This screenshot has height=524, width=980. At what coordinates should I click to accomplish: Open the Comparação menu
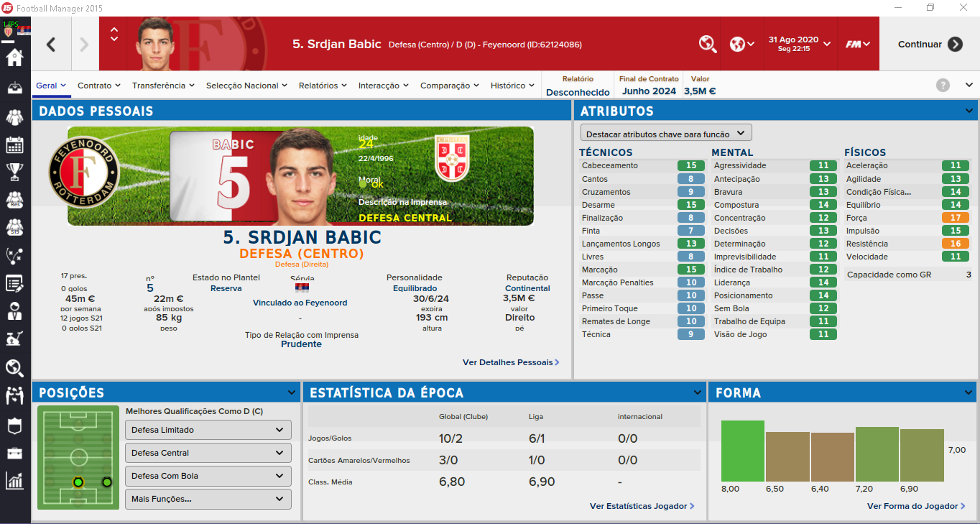coord(450,86)
